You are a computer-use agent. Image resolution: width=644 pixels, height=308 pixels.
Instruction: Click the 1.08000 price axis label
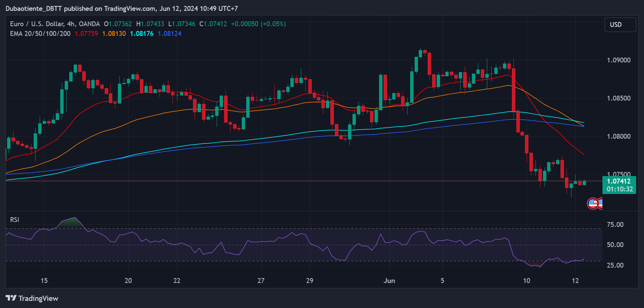(619, 136)
